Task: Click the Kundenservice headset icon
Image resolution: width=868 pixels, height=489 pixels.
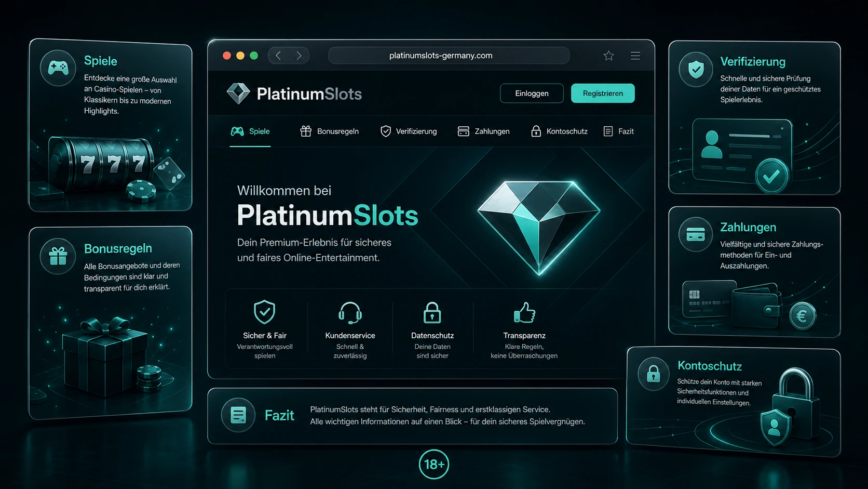Action: click(350, 313)
